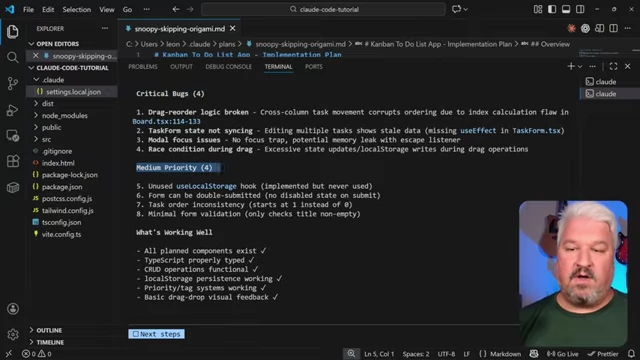This screenshot has height=360, width=640.
Task: Open the Run and Debug view
Action: [12, 110]
